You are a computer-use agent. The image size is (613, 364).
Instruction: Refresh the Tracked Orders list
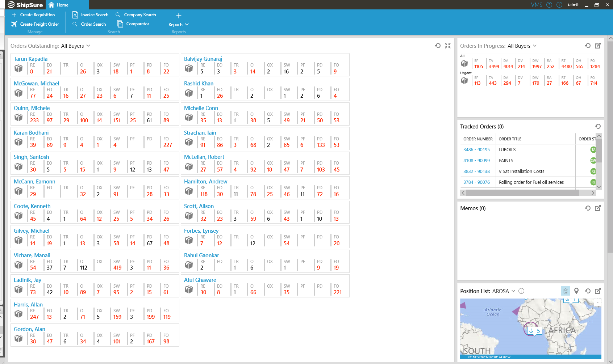[x=598, y=126]
